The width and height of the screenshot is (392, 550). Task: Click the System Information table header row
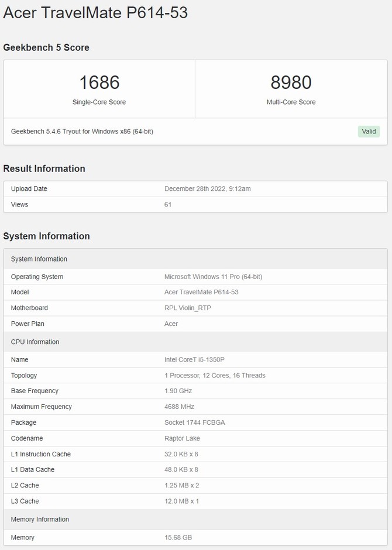195,259
